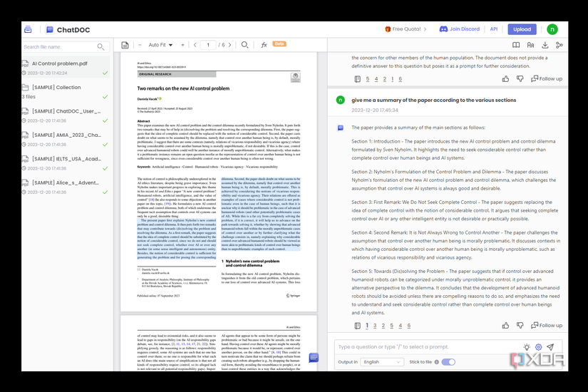The image size is (588, 392).
Task: Open the [SAMPLE] Alice_s_Advent file
Action: click(66, 187)
